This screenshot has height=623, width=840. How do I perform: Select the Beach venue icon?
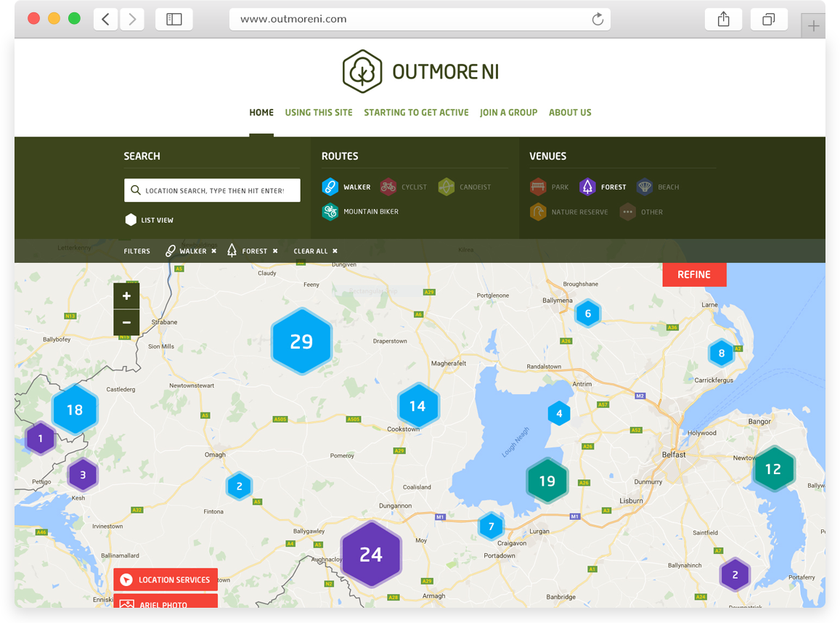tap(645, 187)
